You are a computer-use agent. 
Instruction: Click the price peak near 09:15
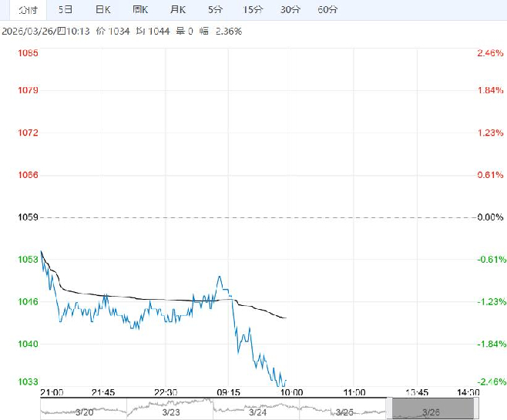click(220, 276)
